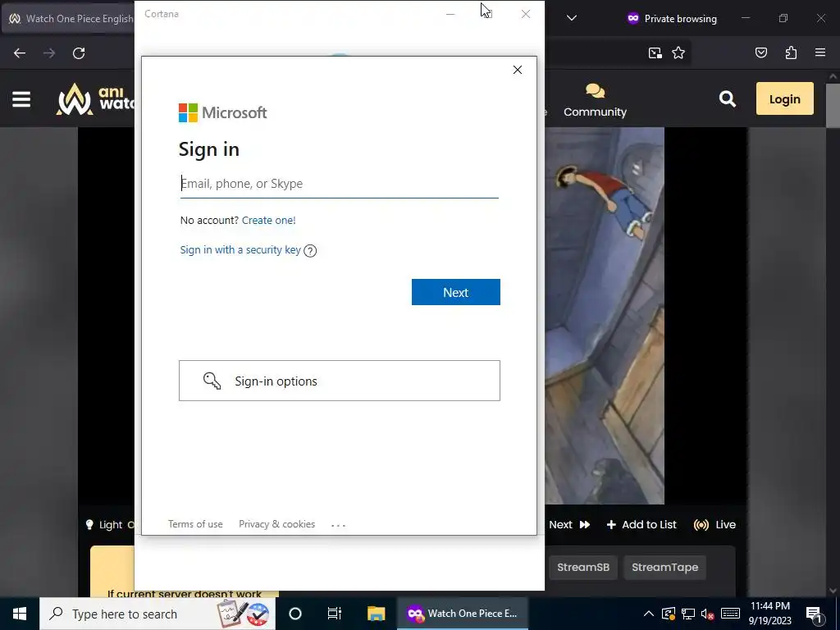
Task: Go back in the Firefox browser
Action: tap(20, 53)
